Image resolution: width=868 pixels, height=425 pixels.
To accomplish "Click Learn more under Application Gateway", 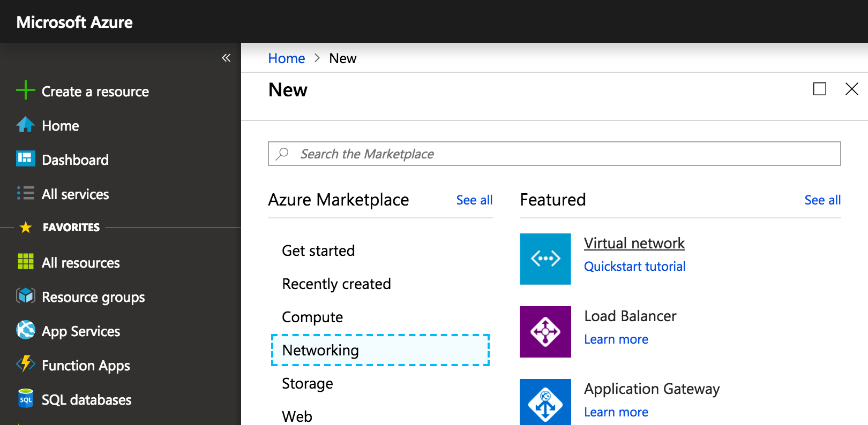I will 616,412.
